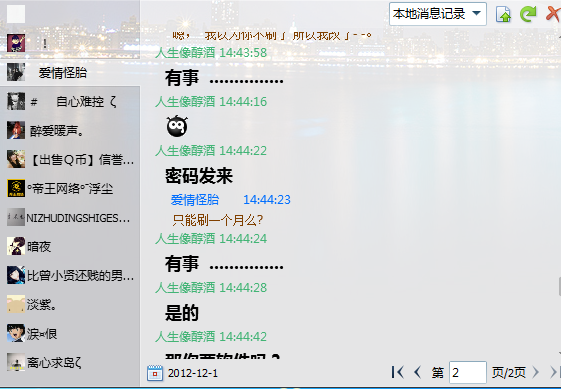The height and width of the screenshot is (389, 561).
Task: Select contact 比曾小贤还贱的男...
Action: (70, 275)
